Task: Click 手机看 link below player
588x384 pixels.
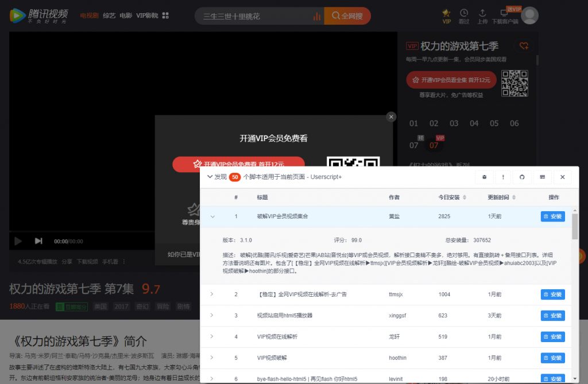Action: (110, 261)
